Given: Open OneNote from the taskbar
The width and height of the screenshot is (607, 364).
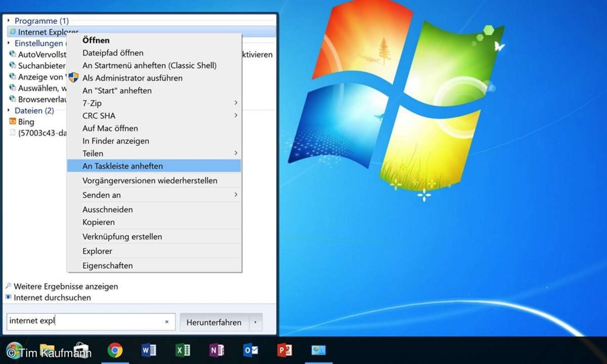Looking at the screenshot, I should [216, 350].
